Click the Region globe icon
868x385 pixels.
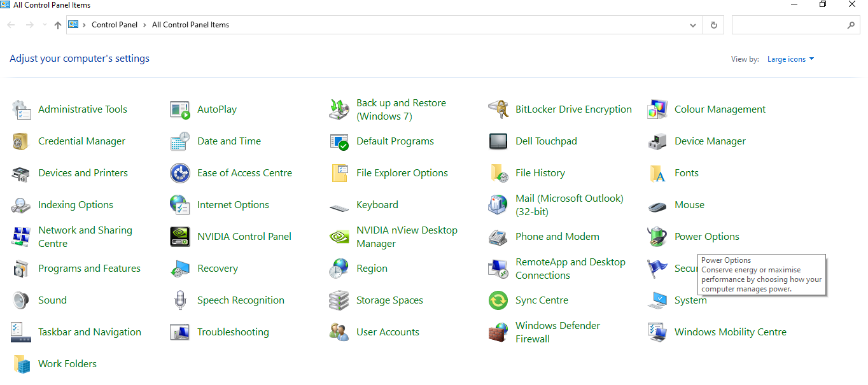coord(339,269)
